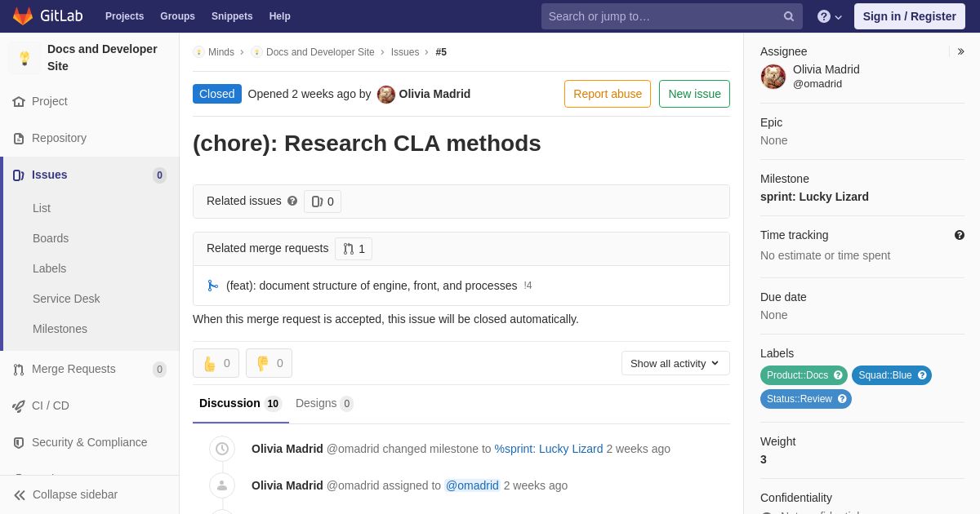Viewport: 980px width, 514px height.
Task: Focus the Search or jump to field
Action: point(672,16)
